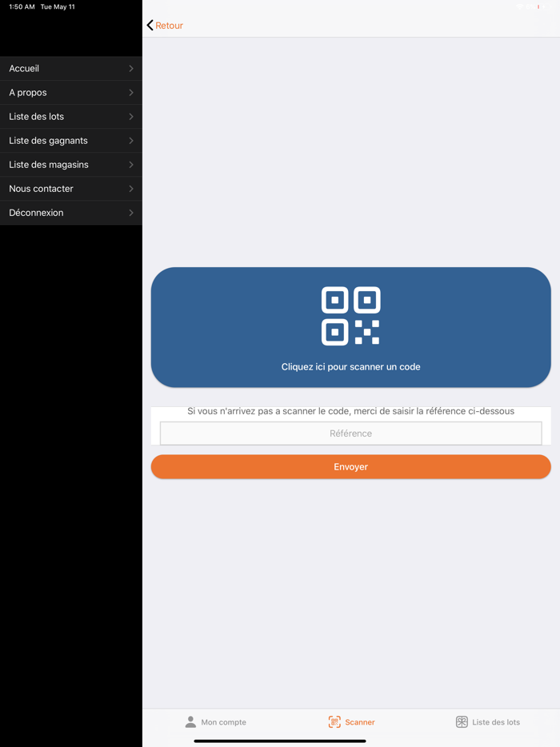Viewport: 560px width, 747px height.
Task: Select the Scanner tab label
Action: [x=360, y=722]
